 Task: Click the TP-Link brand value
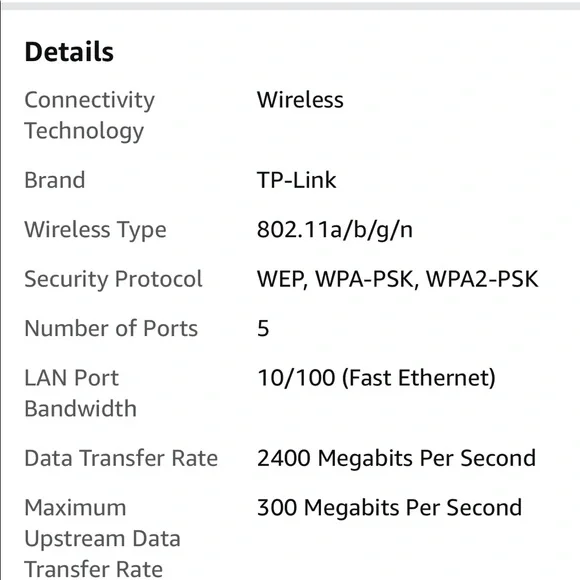(296, 180)
